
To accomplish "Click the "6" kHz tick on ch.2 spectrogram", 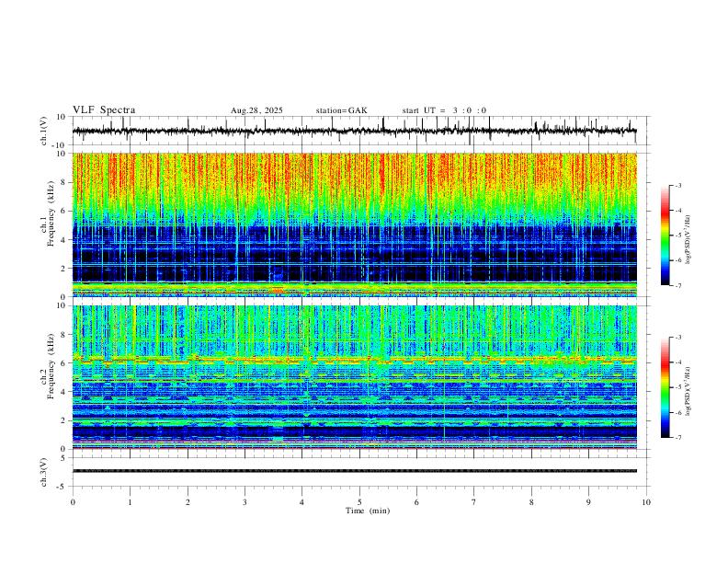I will (64, 363).
